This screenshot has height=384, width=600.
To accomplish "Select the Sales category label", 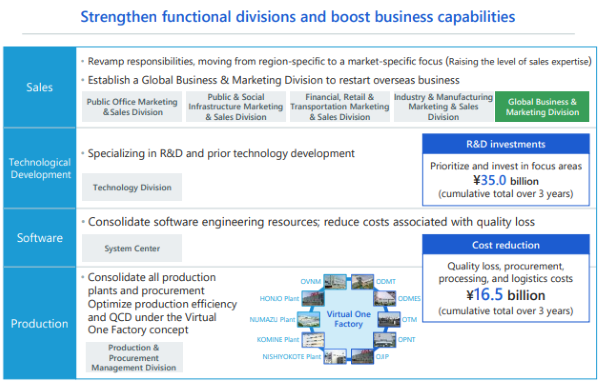I will [x=39, y=87].
